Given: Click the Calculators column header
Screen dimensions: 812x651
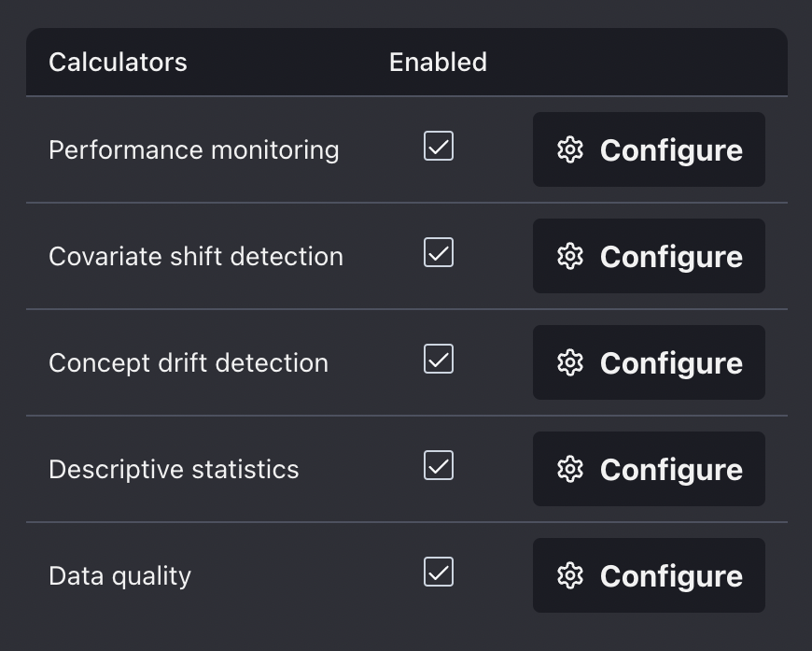Looking at the screenshot, I should pyautogui.click(x=118, y=63).
